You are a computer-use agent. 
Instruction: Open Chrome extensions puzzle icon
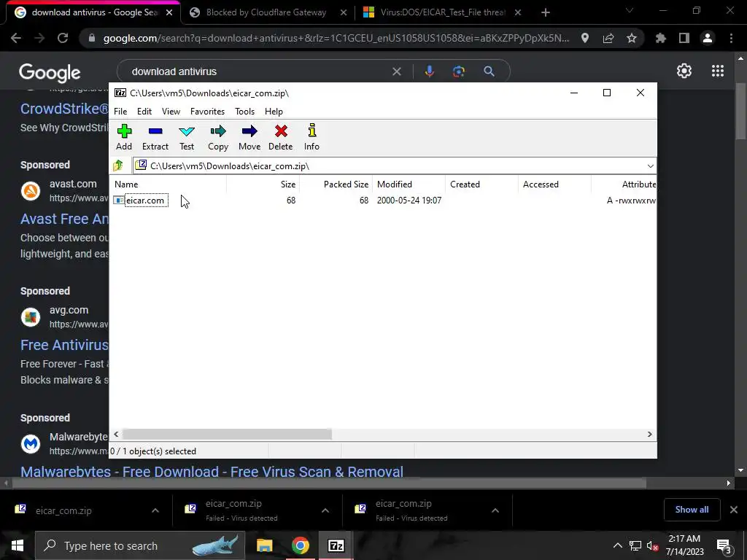coord(660,38)
